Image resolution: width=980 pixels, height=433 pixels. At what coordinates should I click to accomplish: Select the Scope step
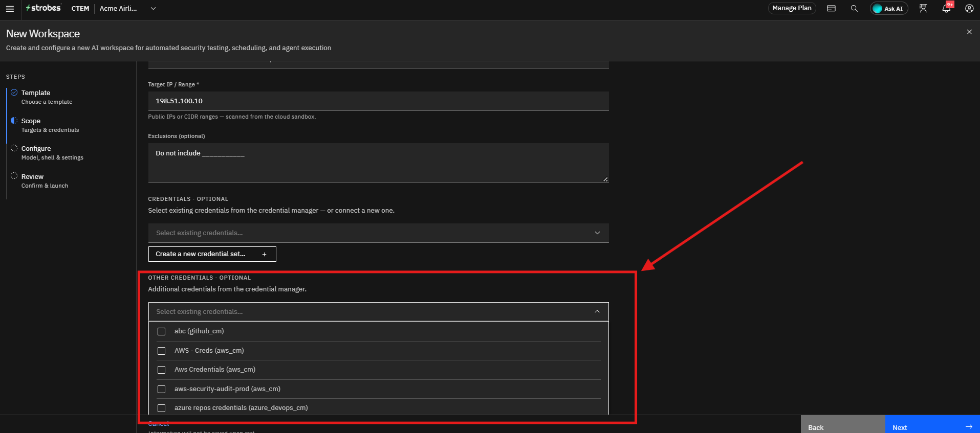click(x=50, y=125)
